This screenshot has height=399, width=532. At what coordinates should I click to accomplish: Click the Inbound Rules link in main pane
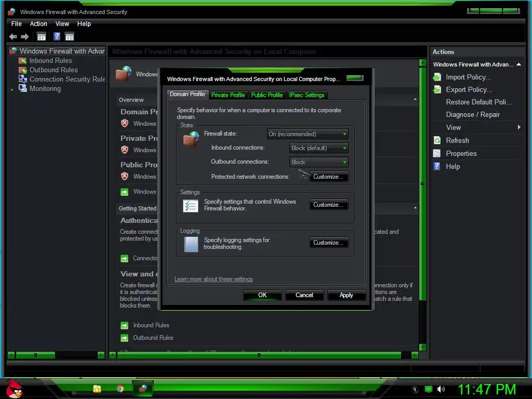coord(151,325)
